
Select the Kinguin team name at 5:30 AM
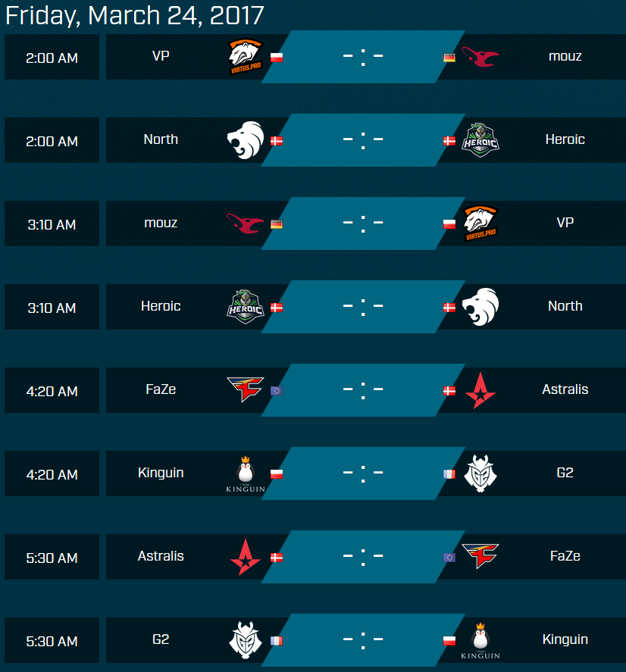[x=565, y=639]
